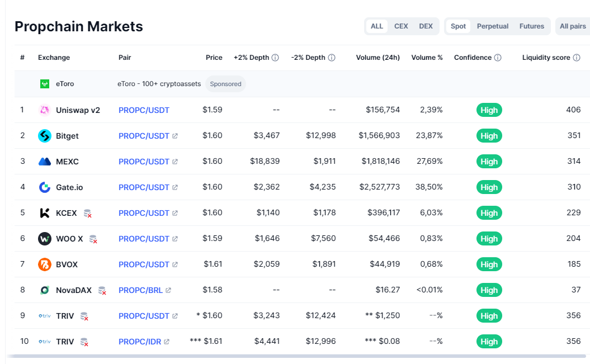
Task: Open the All pairs dropdown
Action: click(x=573, y=26)
